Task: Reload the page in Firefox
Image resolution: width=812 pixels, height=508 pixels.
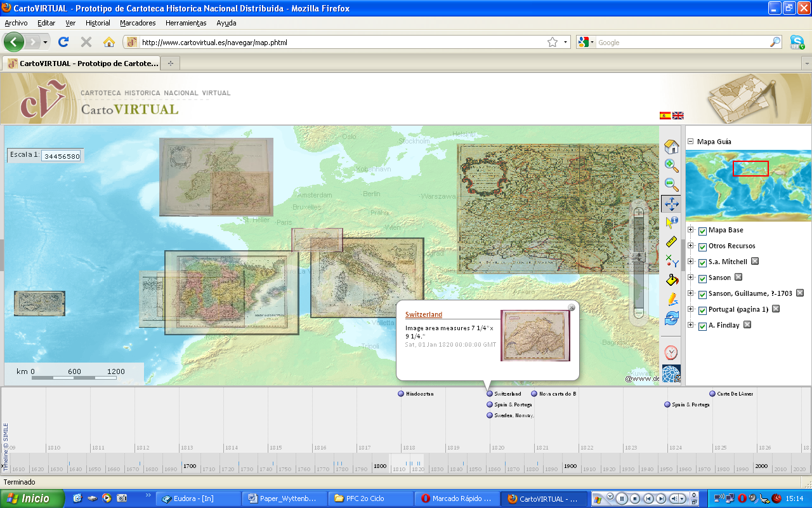Action: (63, 42)
